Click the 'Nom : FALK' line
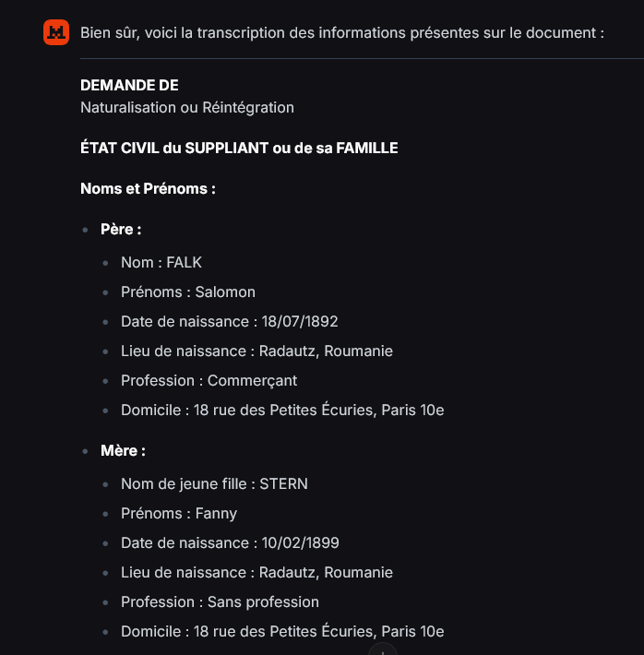Viewport: 644px width, 655px height. coord(161,262)
